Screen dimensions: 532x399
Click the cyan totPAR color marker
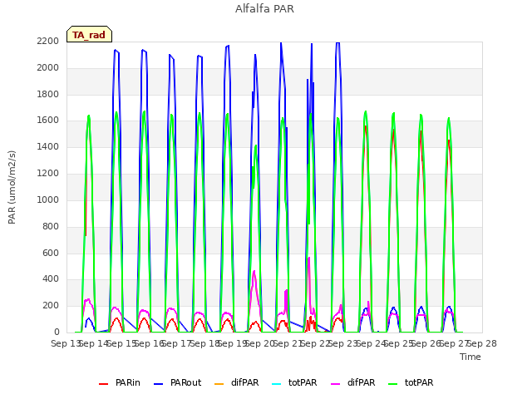[x=277, y=384]
